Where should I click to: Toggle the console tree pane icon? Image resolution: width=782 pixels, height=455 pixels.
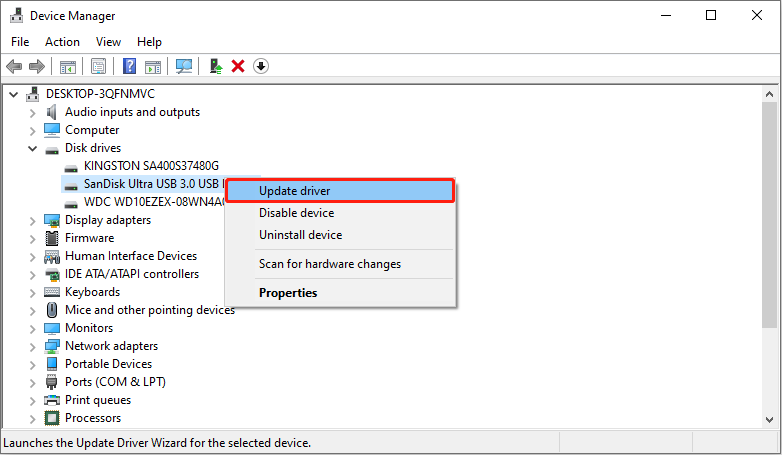pos(68,66)
